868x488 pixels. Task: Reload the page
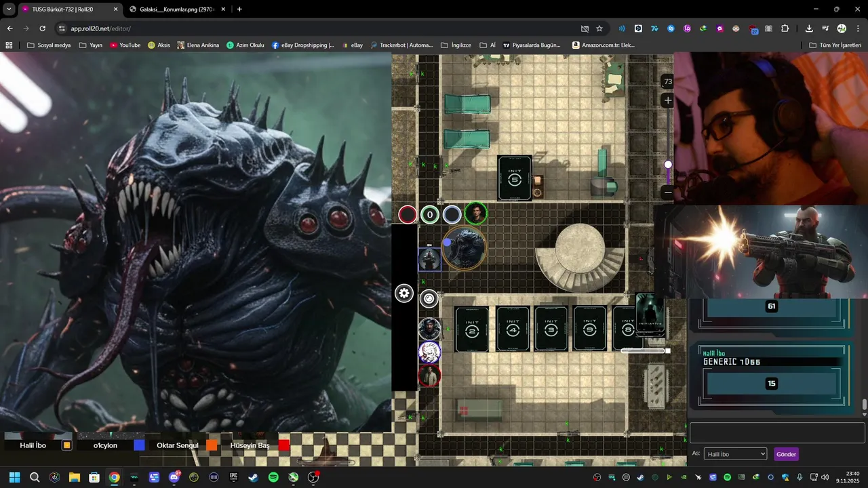42,28
